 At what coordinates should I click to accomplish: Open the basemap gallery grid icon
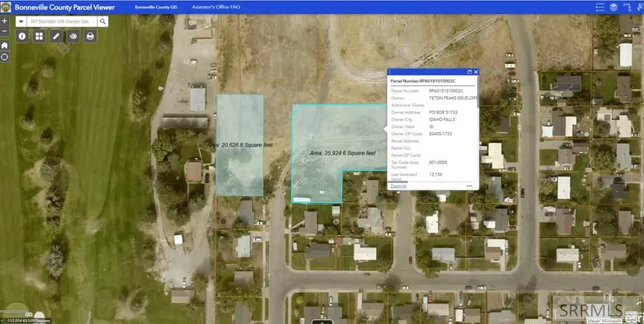point(39,36)
